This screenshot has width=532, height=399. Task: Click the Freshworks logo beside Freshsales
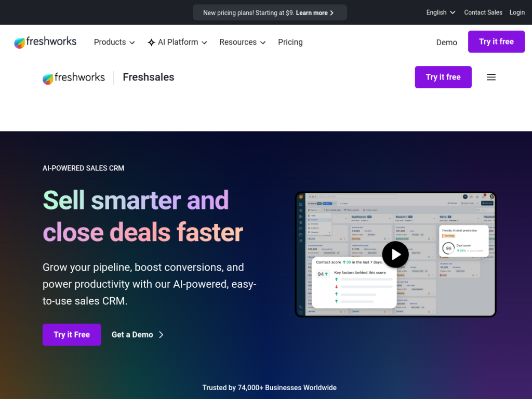74,78
